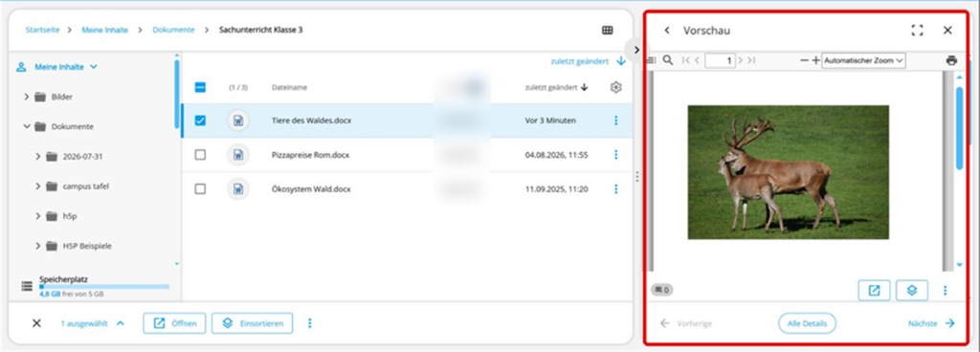
Task: Open more actions in bottom selection bar
Action: 309,323
